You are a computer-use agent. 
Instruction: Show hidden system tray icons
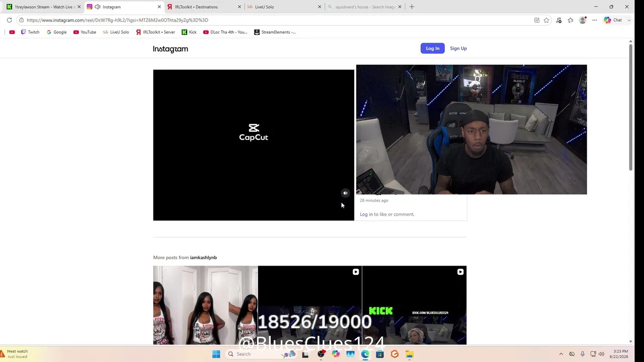point(561,354)
